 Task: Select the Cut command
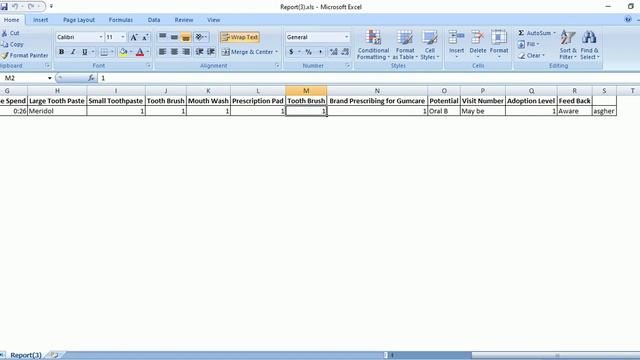[x=11, y=33]
